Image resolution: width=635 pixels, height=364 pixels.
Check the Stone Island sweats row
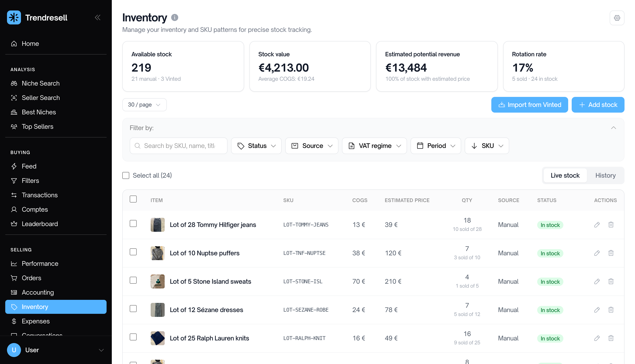click(x=133, y=280)
